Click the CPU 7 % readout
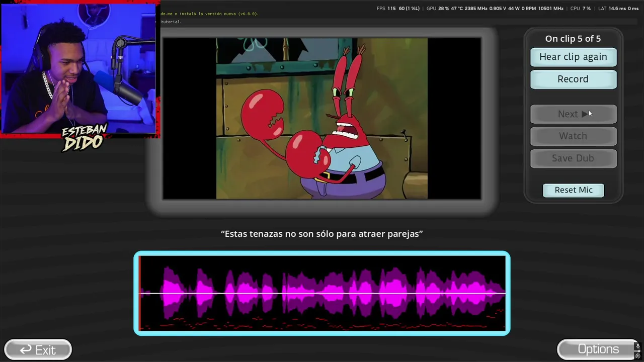The height and width of the screenshot is (362, 644). coord(581,9)
